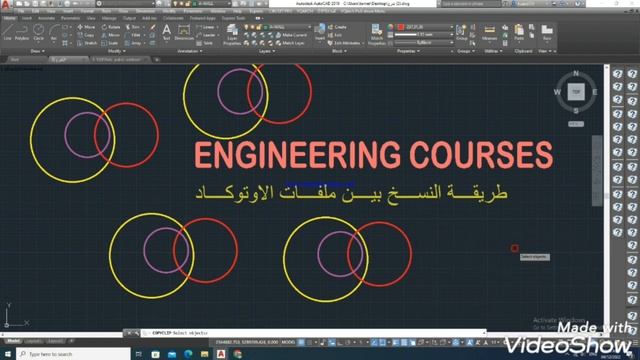Viewport: 640px width, 360px height.
Task: Click Windows Start button
Action: (8, 354)
